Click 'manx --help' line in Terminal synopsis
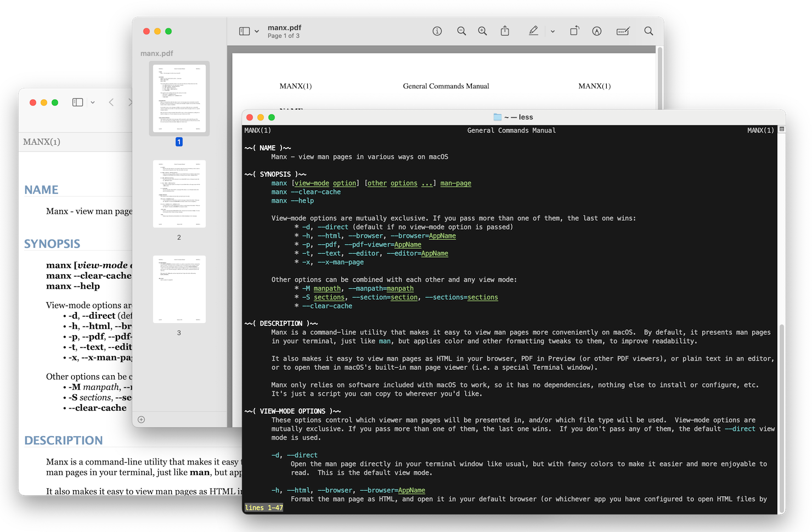The height and width of the screenshot is (532, 812). [x=292, y=201]
